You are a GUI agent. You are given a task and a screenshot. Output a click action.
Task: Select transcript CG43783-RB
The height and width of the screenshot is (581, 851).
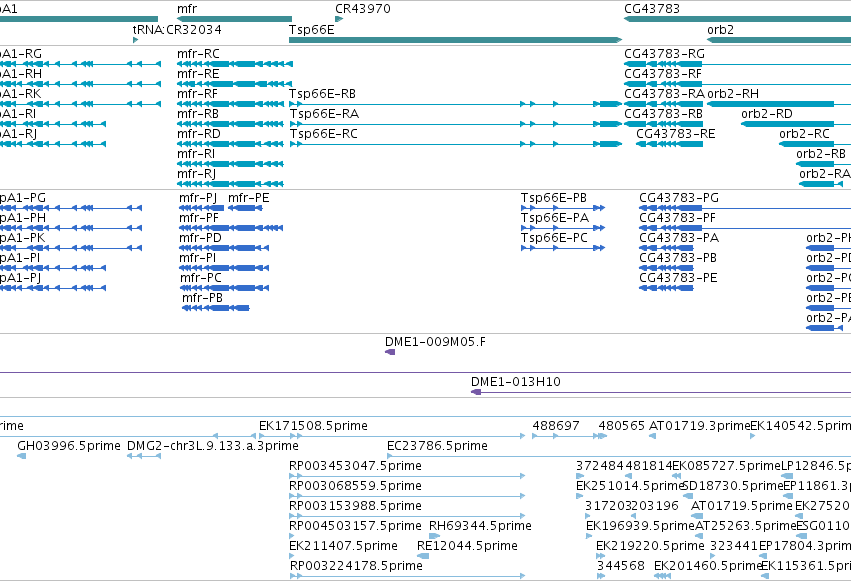[x=663, y=124]
